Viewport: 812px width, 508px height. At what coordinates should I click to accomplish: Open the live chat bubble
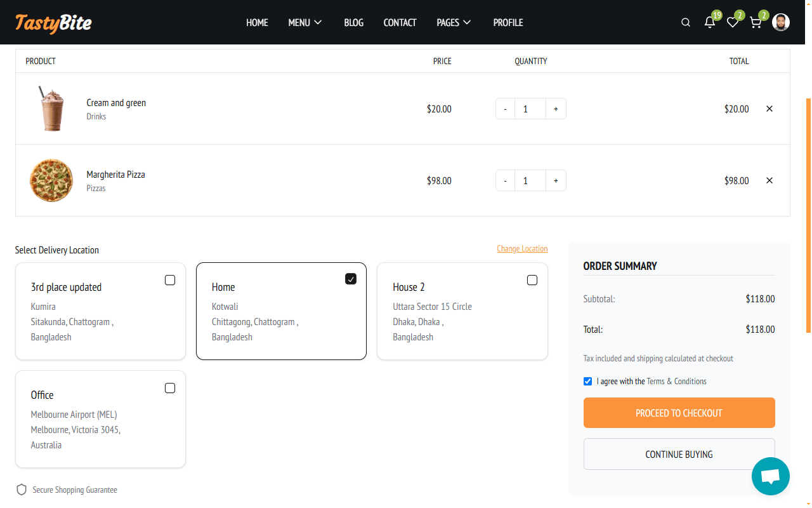point(770,476)
